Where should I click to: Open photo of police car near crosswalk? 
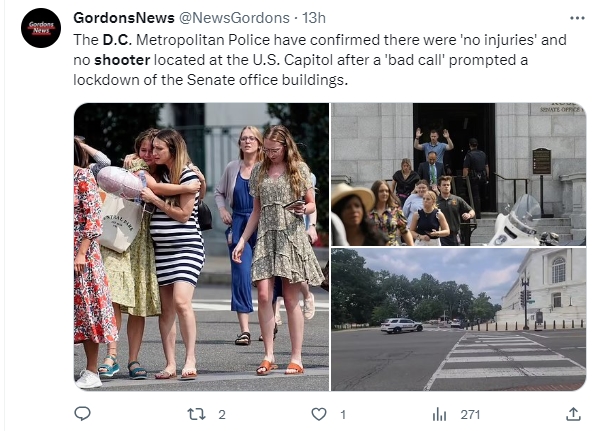click(458, 319)
